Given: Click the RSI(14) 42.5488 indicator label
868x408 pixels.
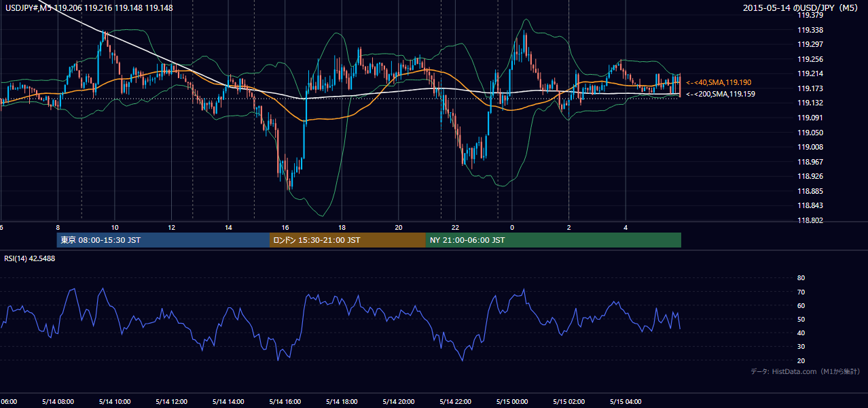Looking at the screenshot, I should [x=30, y=258].
